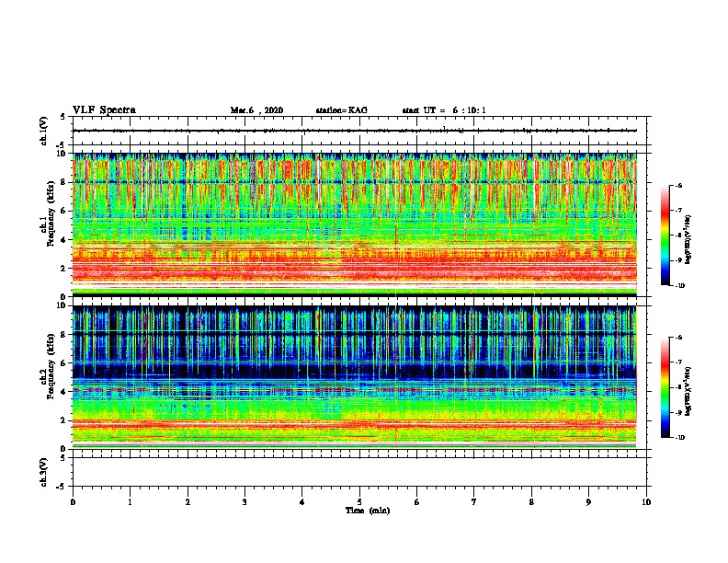Click the "ch.3(V)" axis label
The width and height of the screenshot is (728, 563).
coord(43,472)
